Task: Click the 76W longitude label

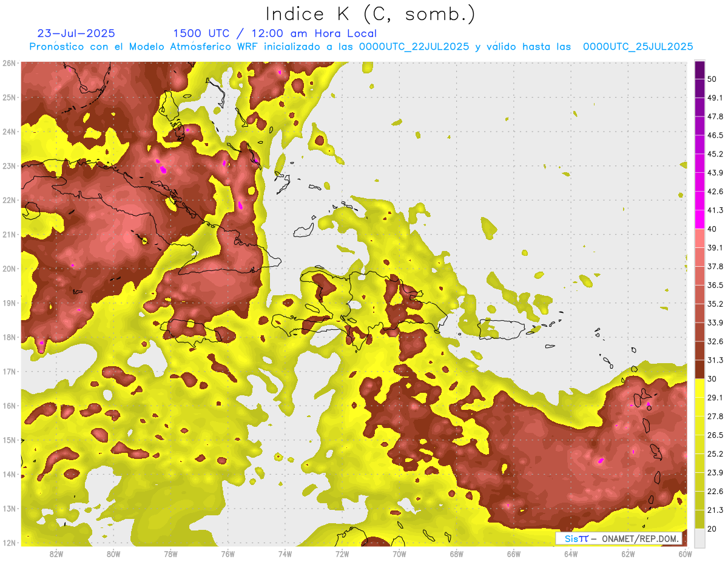Action: pyautogui.click(x=227, y=554)
